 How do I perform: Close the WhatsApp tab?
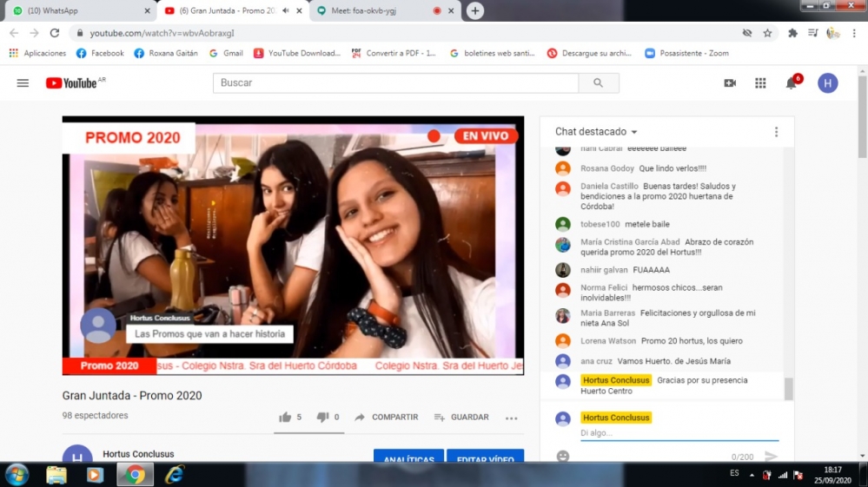click(147, 10)
